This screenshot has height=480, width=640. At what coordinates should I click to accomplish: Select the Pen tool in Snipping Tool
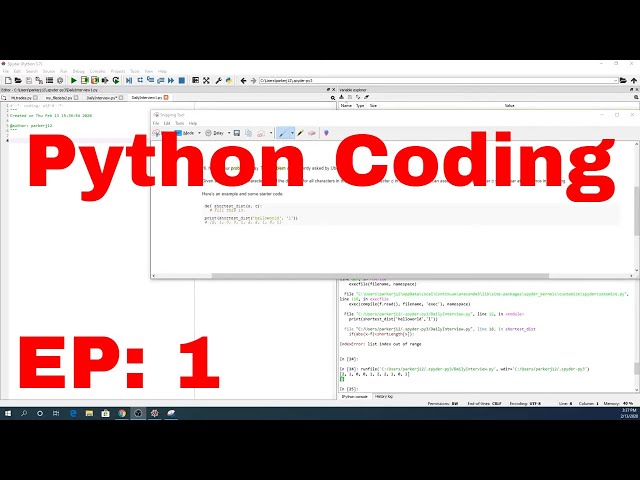(282, 133)
